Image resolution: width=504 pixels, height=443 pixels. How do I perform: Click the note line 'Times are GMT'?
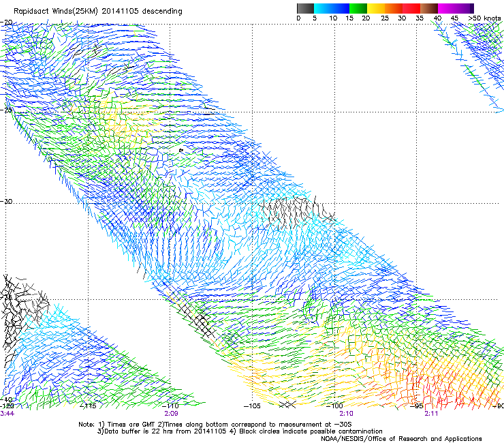[129, 425]
